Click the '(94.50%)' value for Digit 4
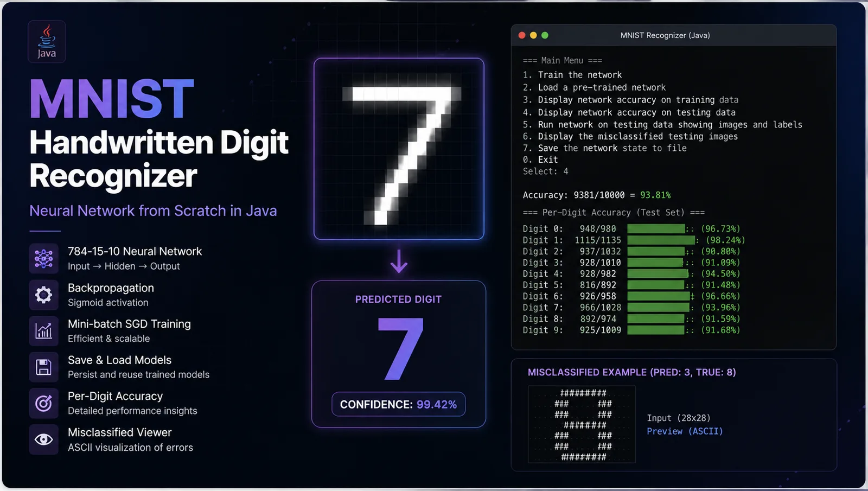This screenshot has height=491, width=868. 720,274
